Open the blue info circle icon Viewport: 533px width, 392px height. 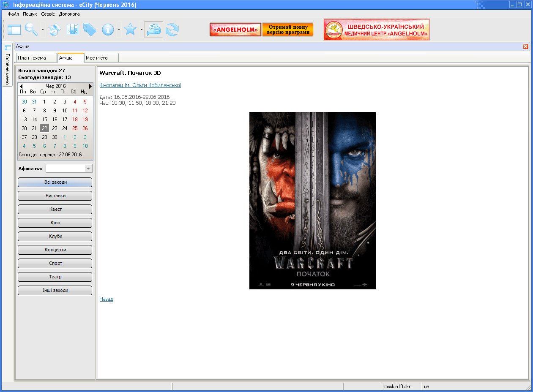click(108, 30)
